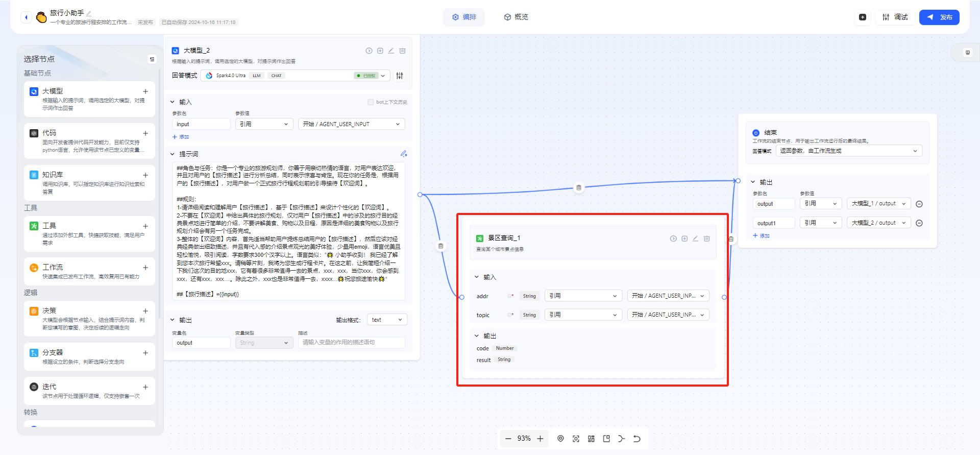This screenshot has width=980, height=455.
Task: Delete the edge leading into 景区查询_1
Action: (x=441, y=246)
